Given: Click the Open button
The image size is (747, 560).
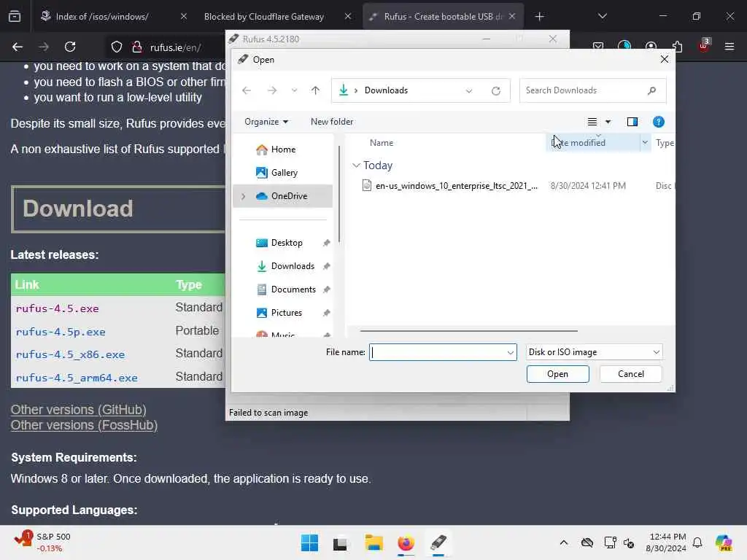Looking at the screenshot, I should pyautogui.click(x=557, y=374).
